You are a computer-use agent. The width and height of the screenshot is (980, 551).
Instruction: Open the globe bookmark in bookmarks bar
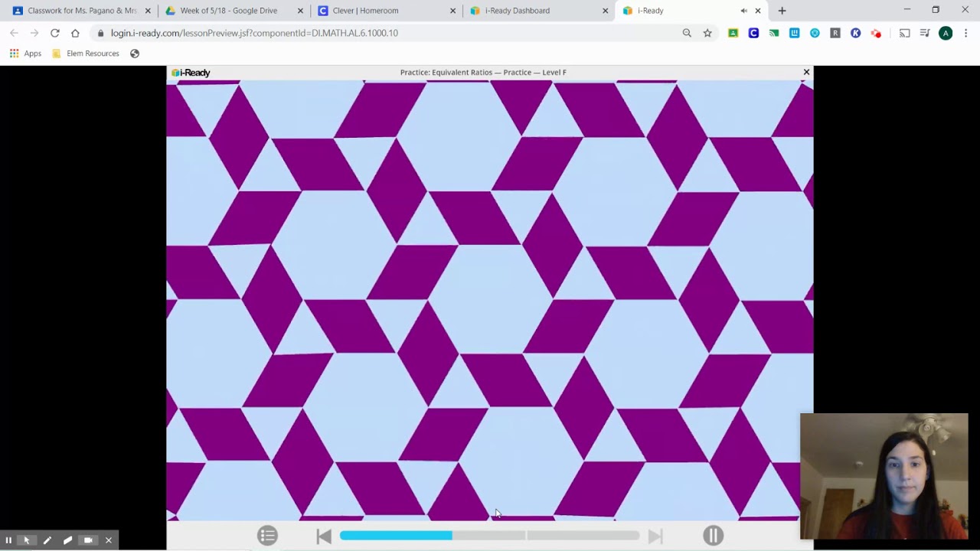(x=135, y=54)
